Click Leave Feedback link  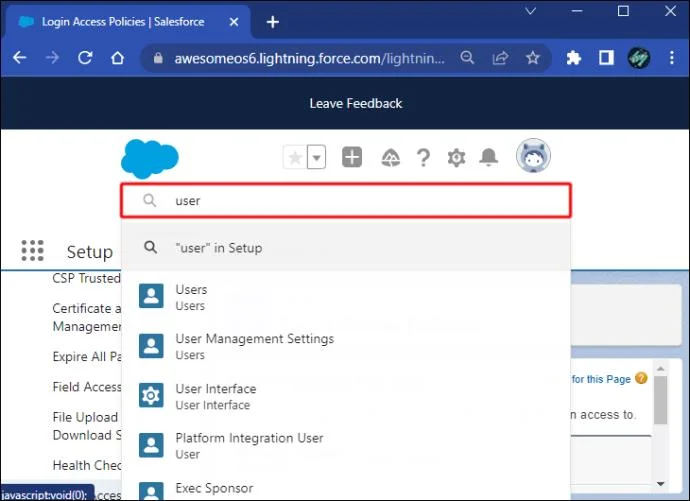tap(356, 103)
